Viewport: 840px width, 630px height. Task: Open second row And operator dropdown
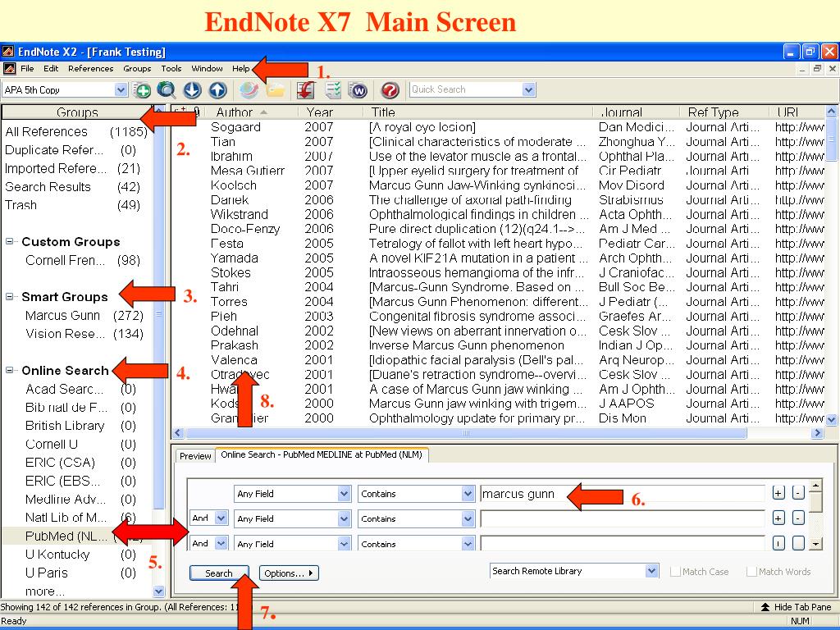[x=221, y=518]
